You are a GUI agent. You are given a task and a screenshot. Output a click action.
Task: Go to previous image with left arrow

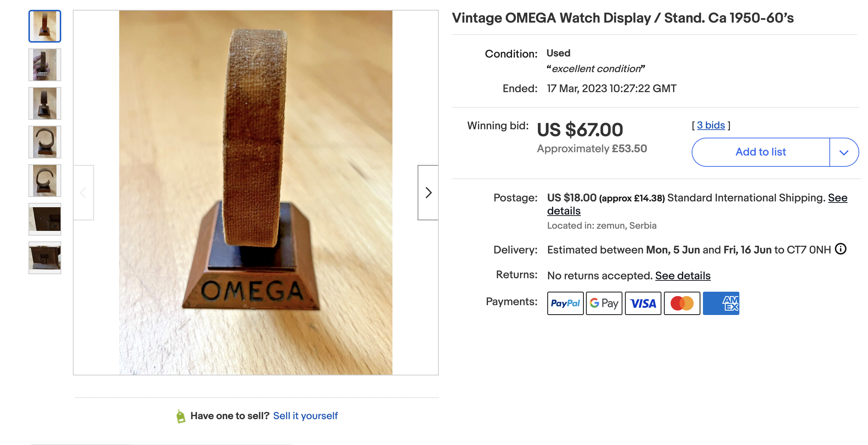pyautogui.click(x=83, y=193)
